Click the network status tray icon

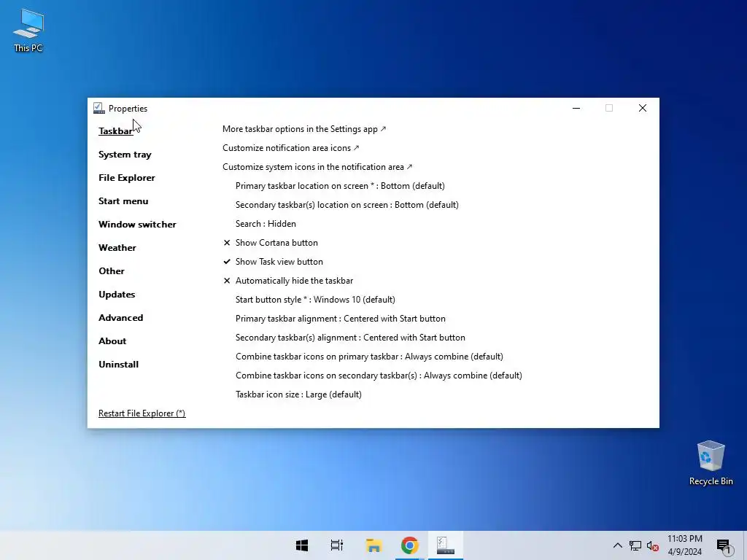coord(635,545)
